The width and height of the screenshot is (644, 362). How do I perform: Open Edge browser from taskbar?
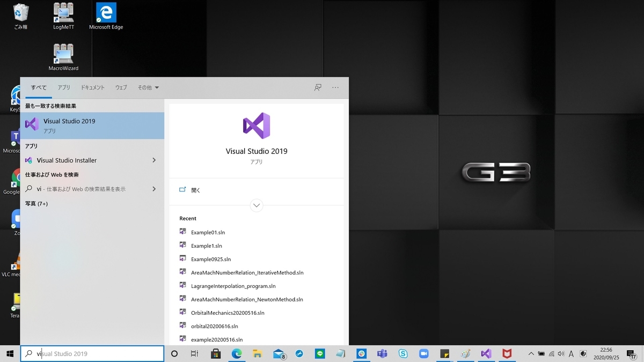[237, 353]
